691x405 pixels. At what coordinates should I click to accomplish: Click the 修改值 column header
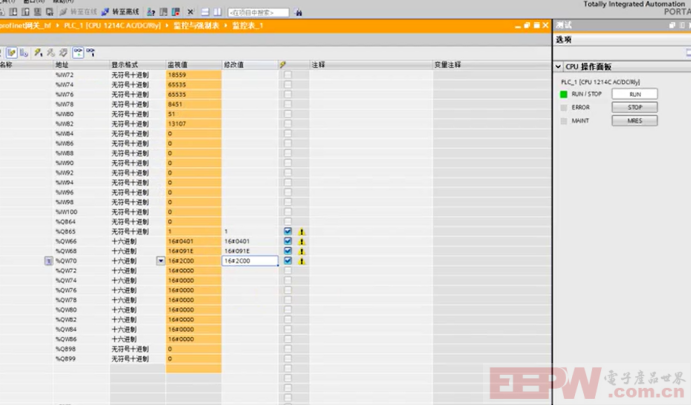click(250, 65)
